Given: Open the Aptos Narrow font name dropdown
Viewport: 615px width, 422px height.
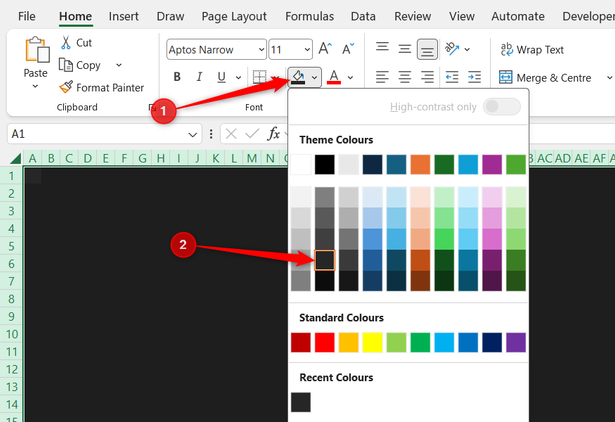Looking at the screenshot, I should (x=261, y=49).
